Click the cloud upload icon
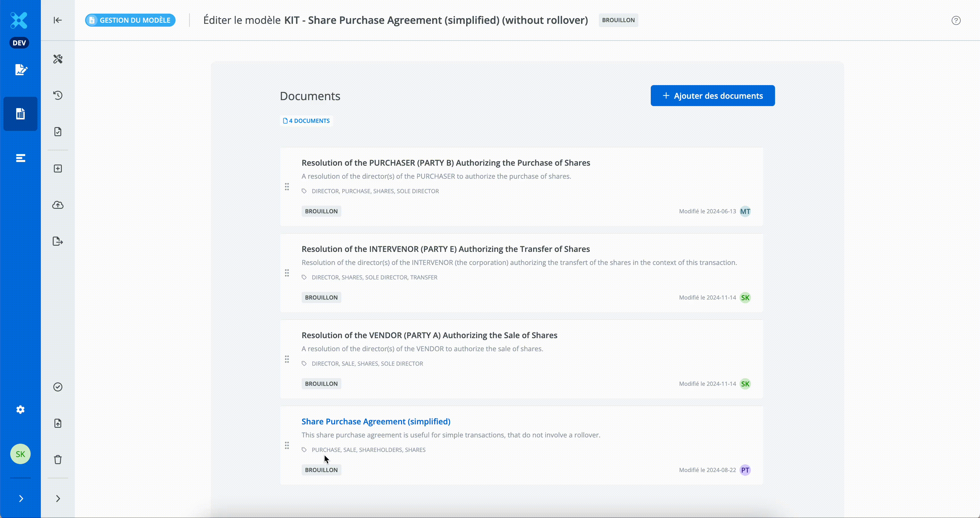The height and width of the screenshot is (518, 980). pos(58,205)
